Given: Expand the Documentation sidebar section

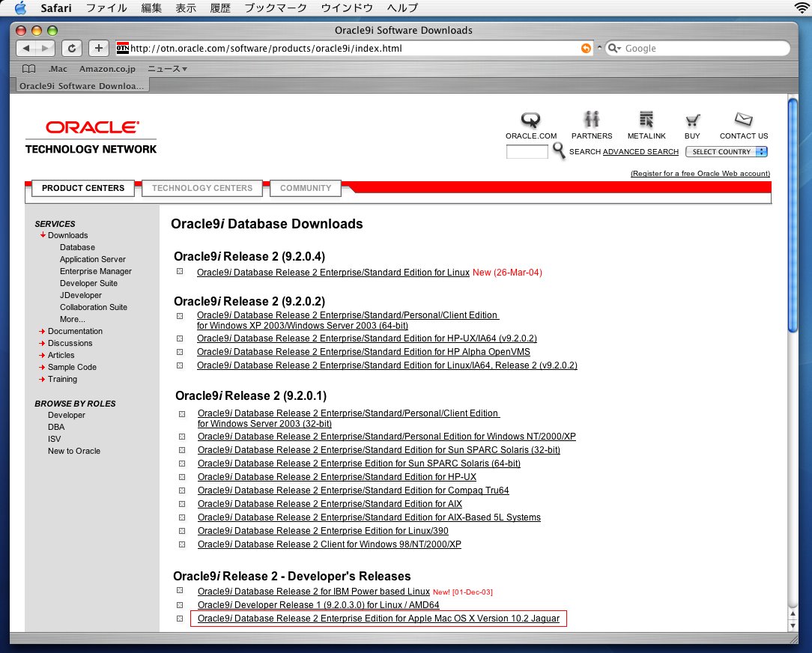Looking at the screenshot, I should (x=75, y=331).
